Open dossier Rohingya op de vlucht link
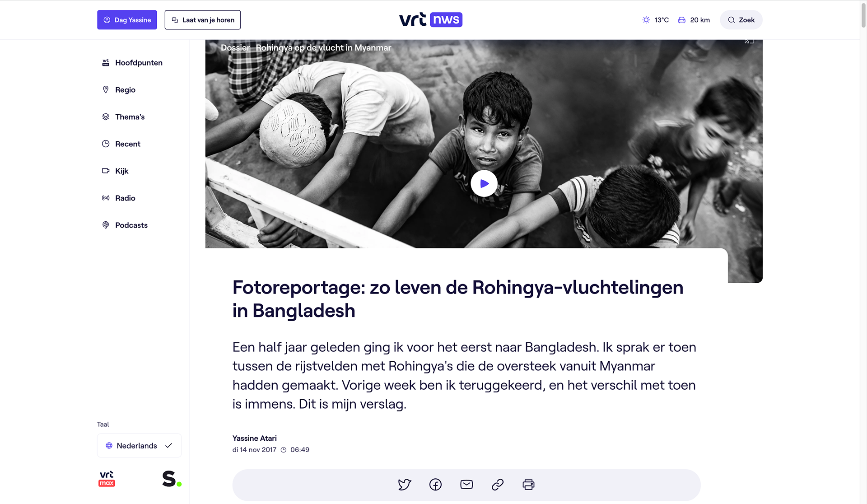Screen dimensions: 867x504 pyautogui.click(x=323, y=48)
